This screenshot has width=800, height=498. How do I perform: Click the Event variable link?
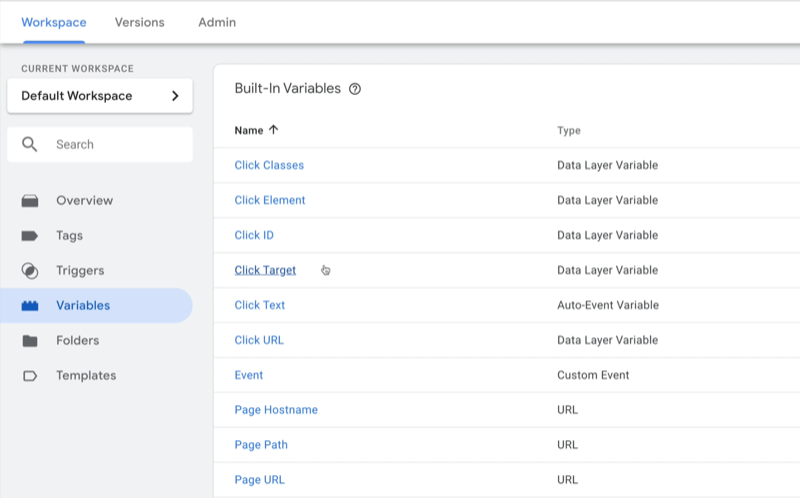(249, 375)
